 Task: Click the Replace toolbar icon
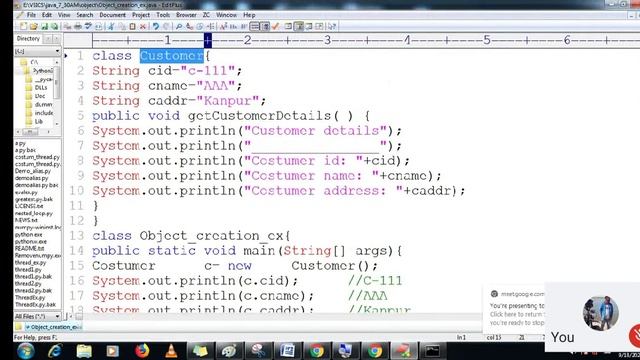pyautogui.click(x=189, y=27)
